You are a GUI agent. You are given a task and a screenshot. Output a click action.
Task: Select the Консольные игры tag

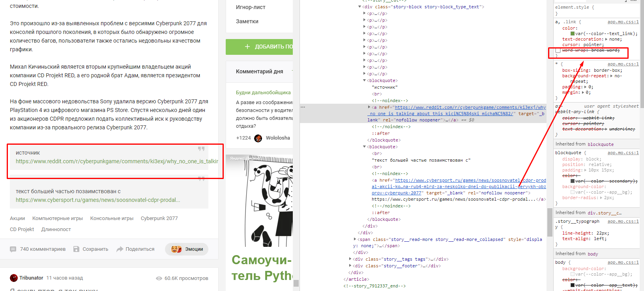112,218
